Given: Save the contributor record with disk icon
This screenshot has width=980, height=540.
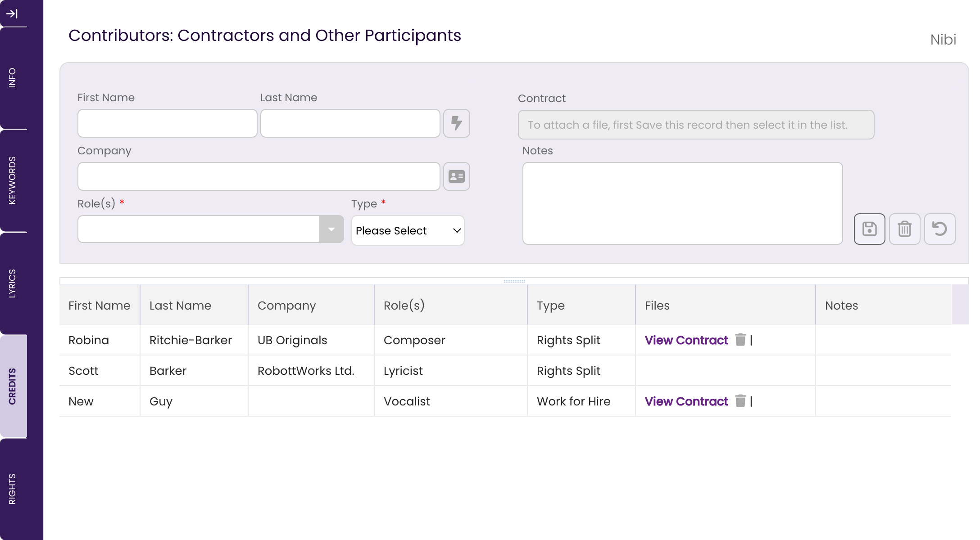Looking at the screenshot, I should coord(870,229).
